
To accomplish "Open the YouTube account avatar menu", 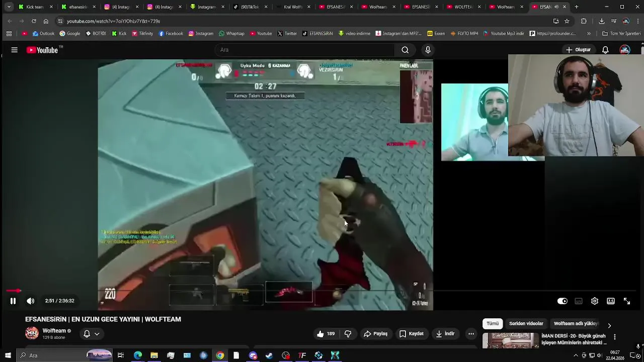I will click(625, 50).
